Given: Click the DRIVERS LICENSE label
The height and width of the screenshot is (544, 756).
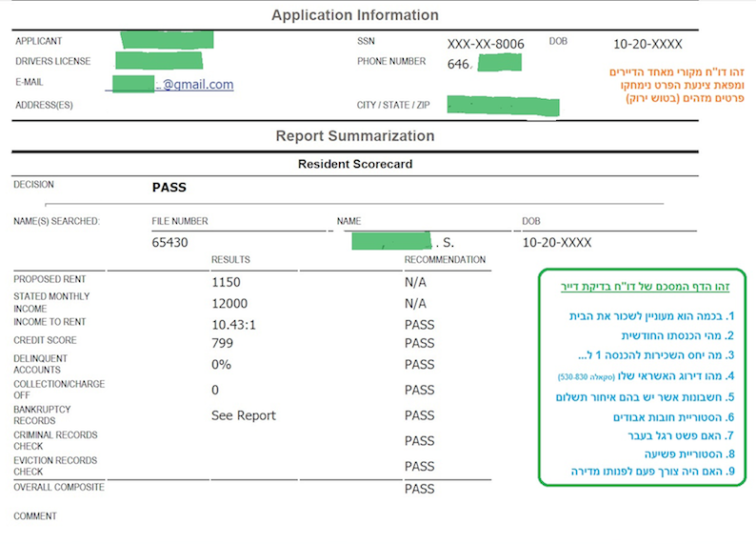Looking at the screenshot, I should point(53,61).
